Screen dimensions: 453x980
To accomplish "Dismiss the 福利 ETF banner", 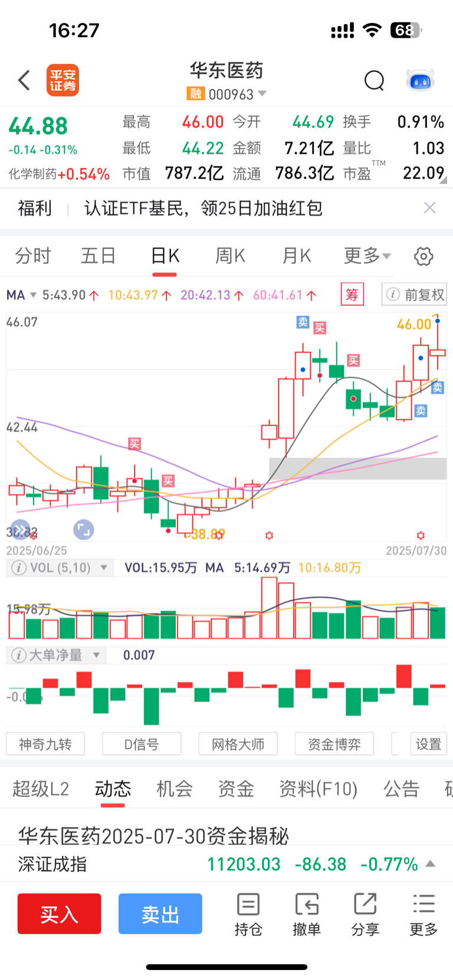I will tap(430, 207).
